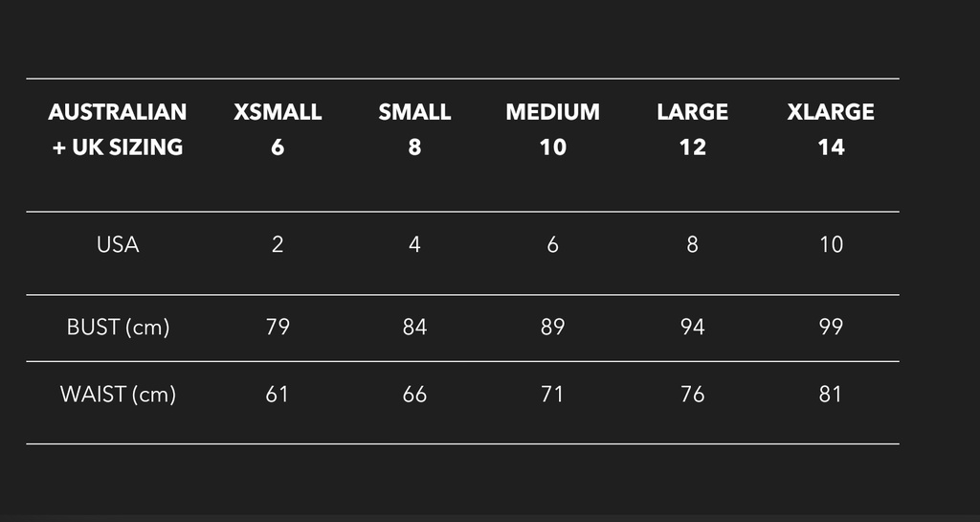
Task: Select the bust measurement 79
Action: [278, 327]
